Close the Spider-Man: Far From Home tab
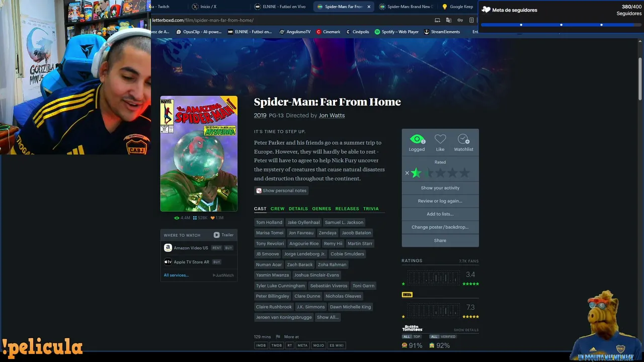644x362 pixels. [369, 7]
